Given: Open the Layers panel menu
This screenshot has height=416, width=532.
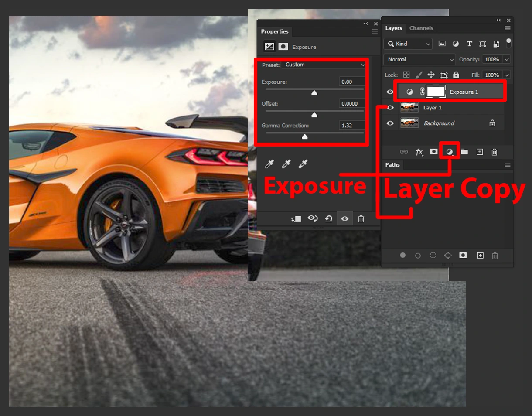Looking at the screenshot, I should tap(508, 28).
